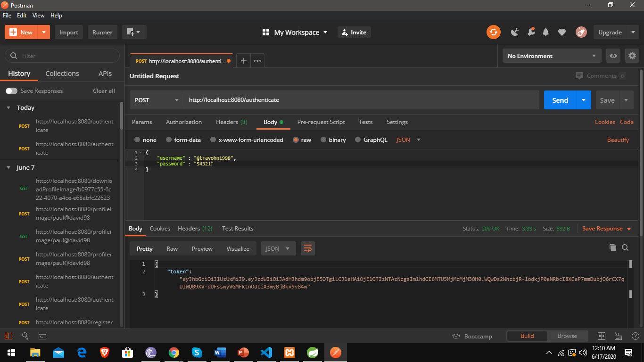Open find and replace in status bar
The width and height of the screenshot is (644, 362).
pos(25,336)
